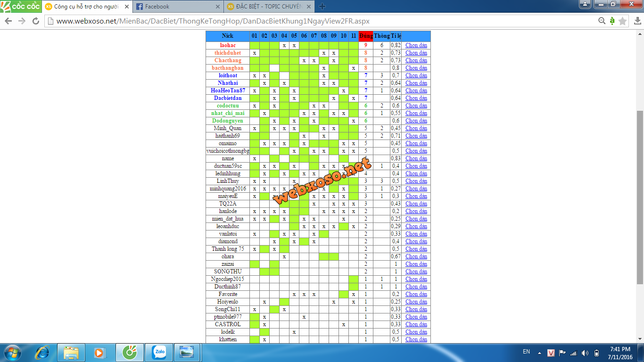This screenshot has width=644, height=362.
Task: Open the Cốc Cốc logo menu button
Action: tap(20, 6)
